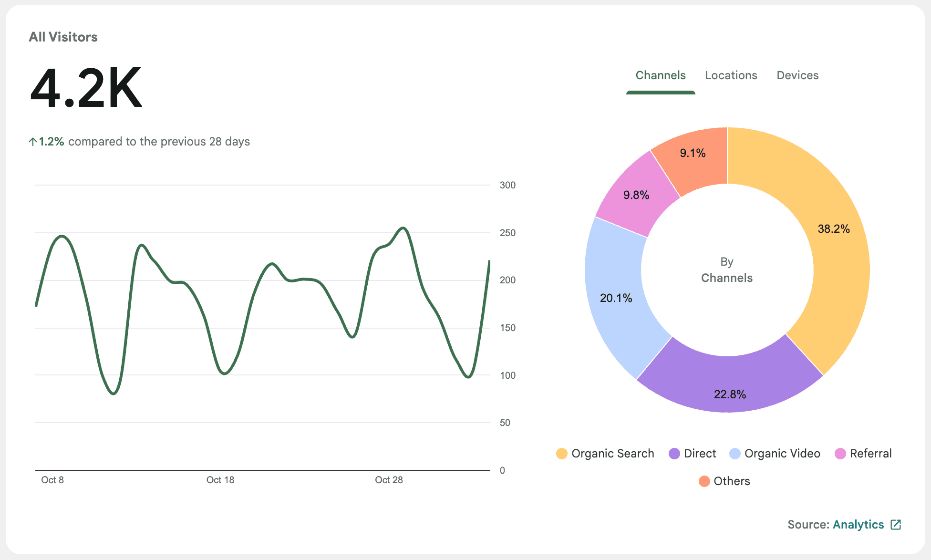This screenshot has width=931, height=560.
Task: Click the Oct 18 axis date label
Action: pyautogui.click(x=220, y=480)
